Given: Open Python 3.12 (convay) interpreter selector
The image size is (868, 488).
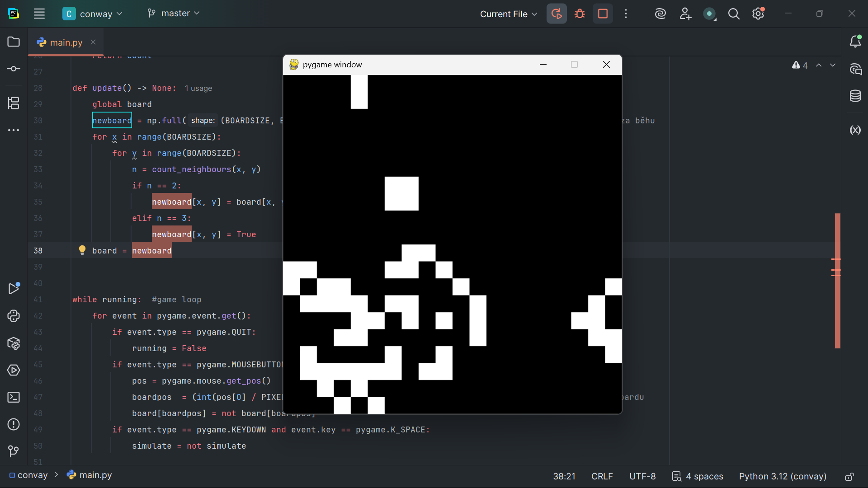Looking at the screenshot, I should point(783,476).
